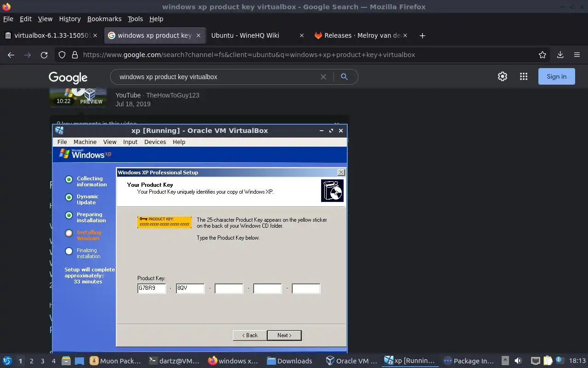Viewport: 588px width, 368px height.
Task: Click Google Sign in button
Action: coord(556,77)
